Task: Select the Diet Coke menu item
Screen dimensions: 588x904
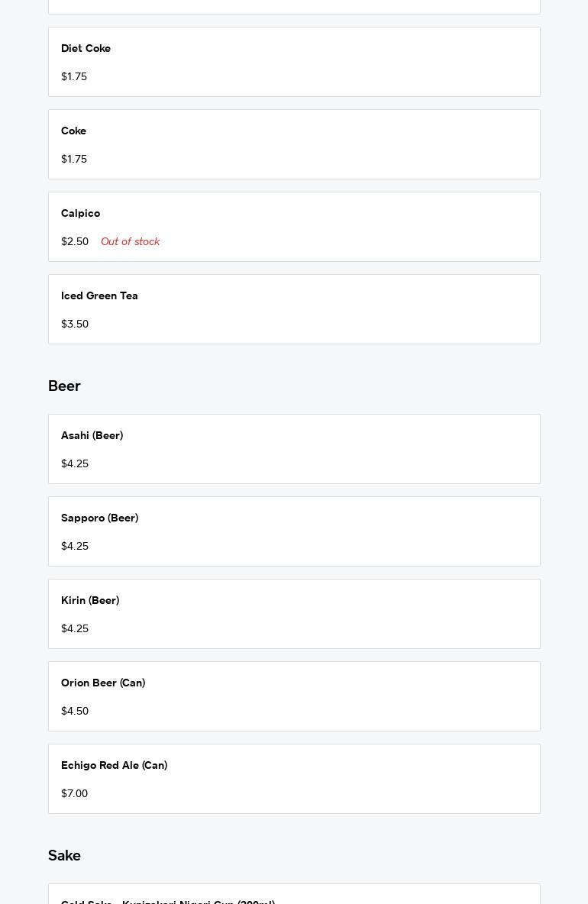Action: (294, 62)
